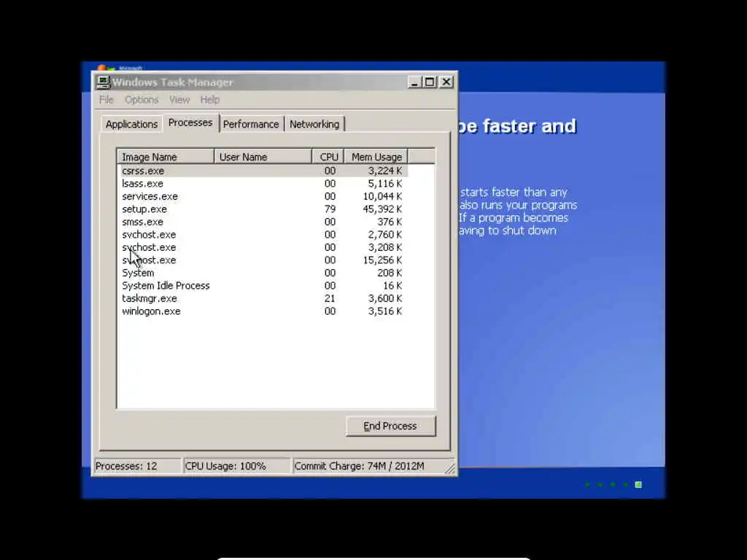Click the Processes: 12 status panel
This screenshot has height=560, width=747.
click(x=138, y=466)
